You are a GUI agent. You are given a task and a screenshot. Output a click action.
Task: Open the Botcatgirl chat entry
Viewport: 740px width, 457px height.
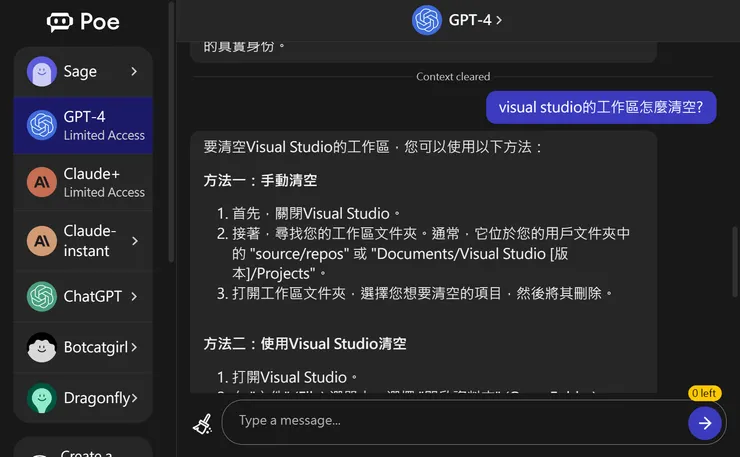pyautogui.click(x=83, y=347)
